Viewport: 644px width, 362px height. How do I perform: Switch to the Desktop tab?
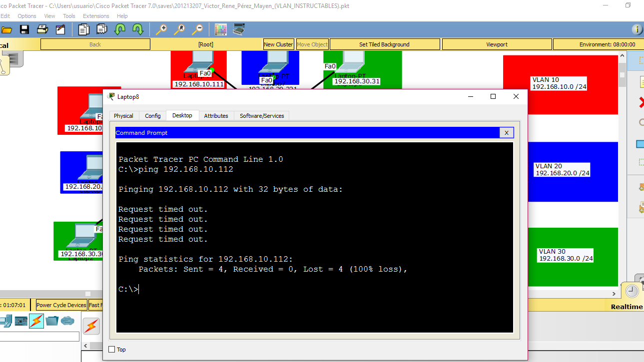tap(182, 115)
